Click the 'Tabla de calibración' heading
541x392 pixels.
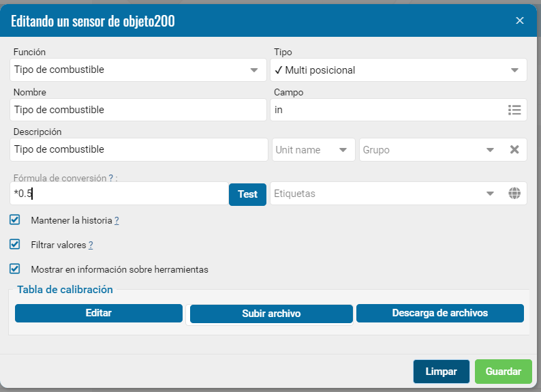[x=65, y=290]
